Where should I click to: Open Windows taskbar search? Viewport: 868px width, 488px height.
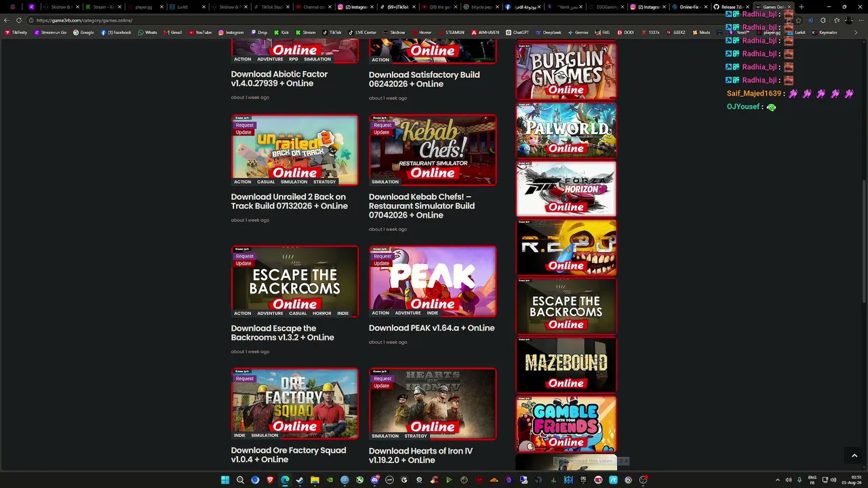[240, 480]
